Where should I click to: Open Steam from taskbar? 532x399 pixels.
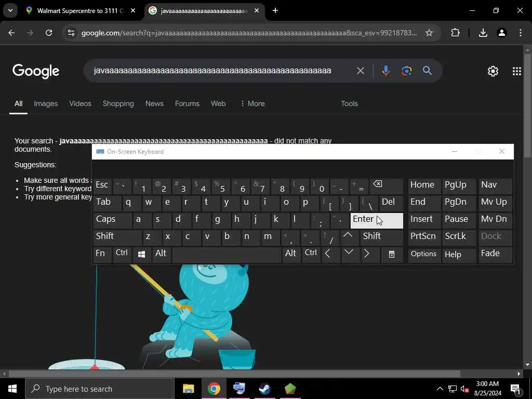pyautogui.click(x=264, y=389)
